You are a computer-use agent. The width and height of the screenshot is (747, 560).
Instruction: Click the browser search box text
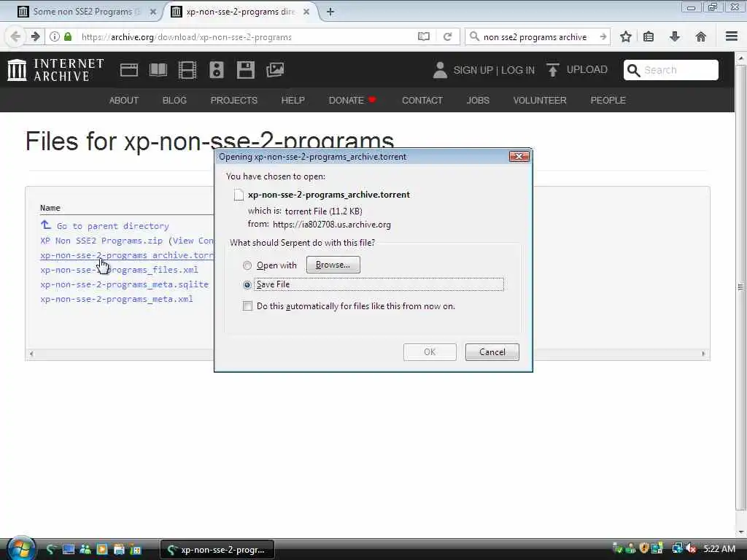[535, 36]
